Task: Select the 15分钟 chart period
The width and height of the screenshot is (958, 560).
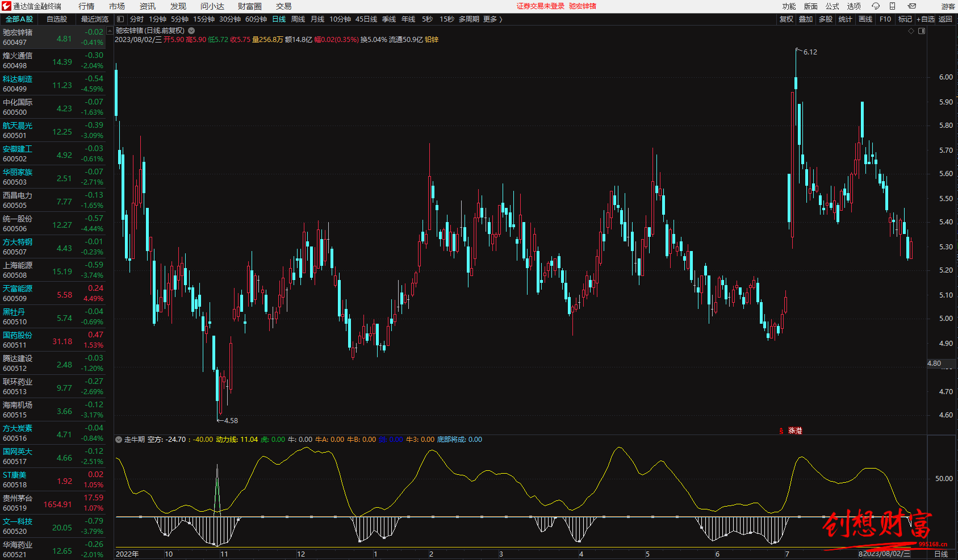Action: (x=204, y=19)
